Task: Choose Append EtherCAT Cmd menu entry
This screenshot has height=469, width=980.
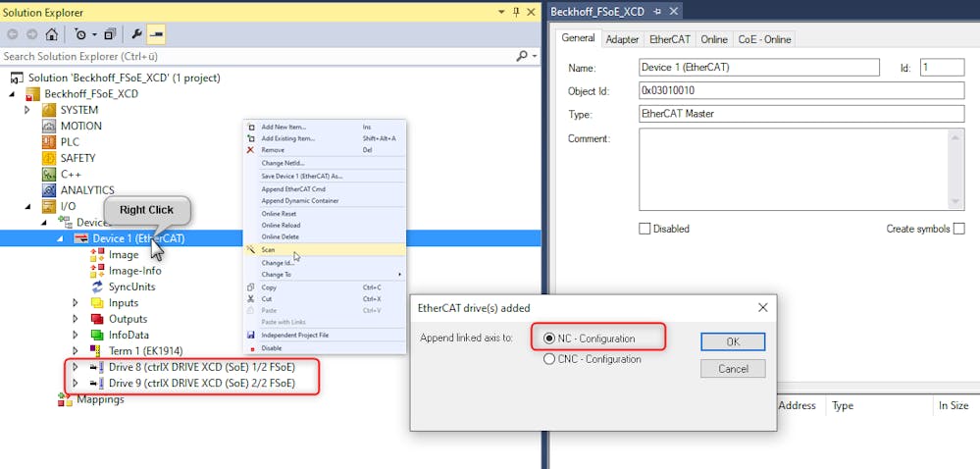Action: tap(325, 188)
